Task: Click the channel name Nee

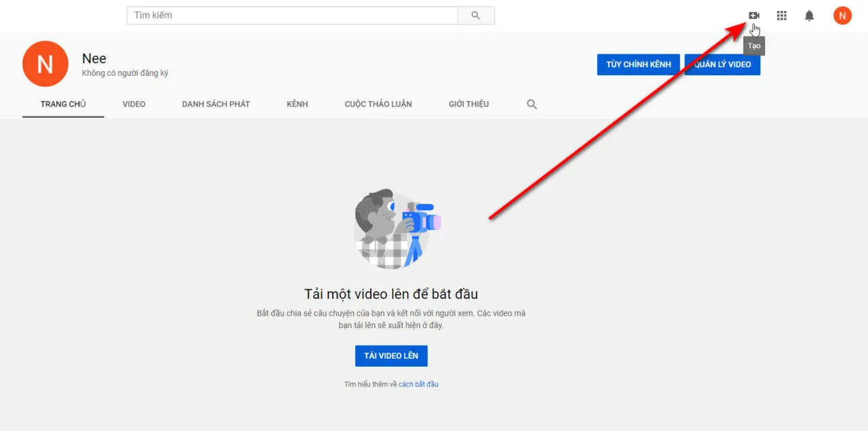Action: point(94,58)
